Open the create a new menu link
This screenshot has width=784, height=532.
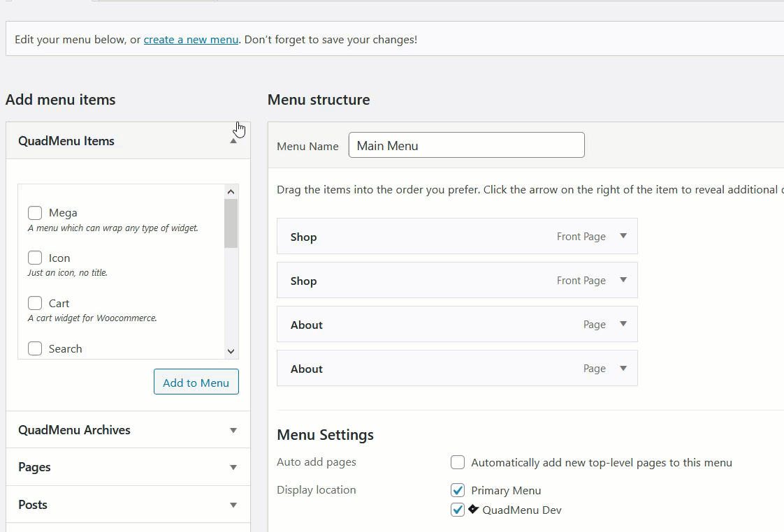point(191,40)
